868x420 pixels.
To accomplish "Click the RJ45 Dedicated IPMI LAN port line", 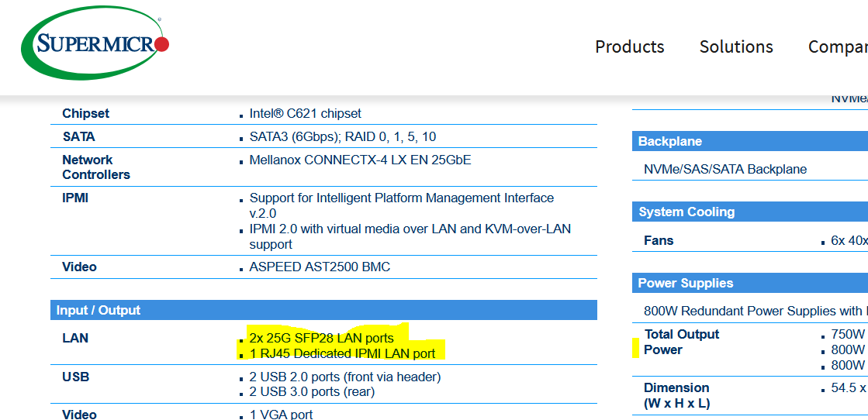I will (x=342, y=353).
